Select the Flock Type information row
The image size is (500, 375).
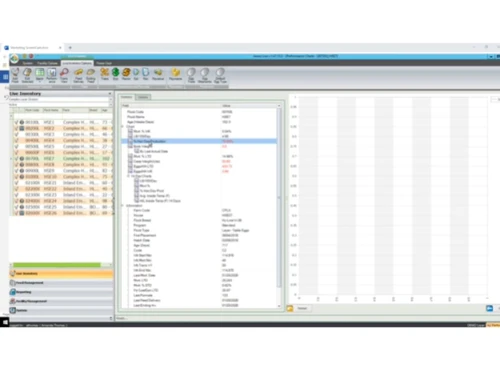pyautogui.click(x=200, y=230)
